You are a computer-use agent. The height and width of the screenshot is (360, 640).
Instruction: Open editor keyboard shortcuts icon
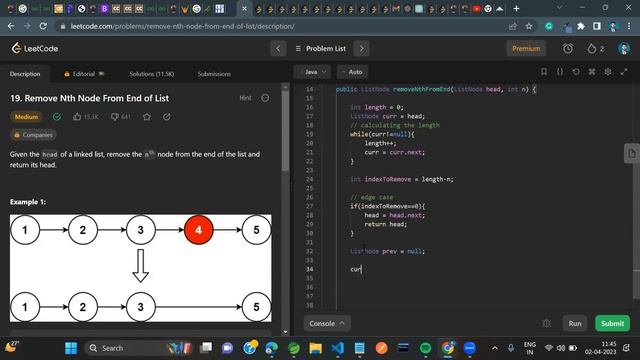(592, 72)
